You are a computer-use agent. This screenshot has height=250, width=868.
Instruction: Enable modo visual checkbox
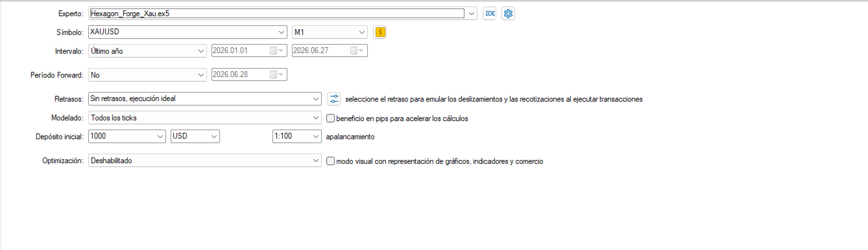click(331, 161)
